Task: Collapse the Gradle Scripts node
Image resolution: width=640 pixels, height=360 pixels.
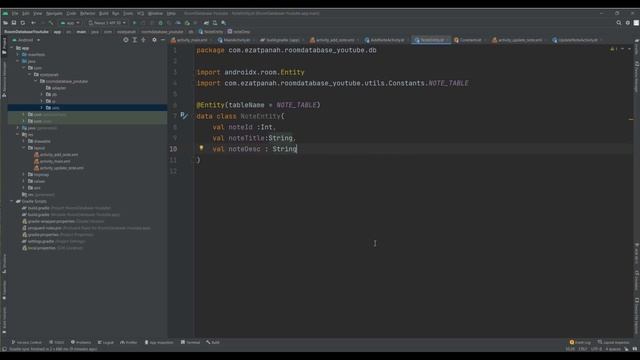Action: pos(12,201)
